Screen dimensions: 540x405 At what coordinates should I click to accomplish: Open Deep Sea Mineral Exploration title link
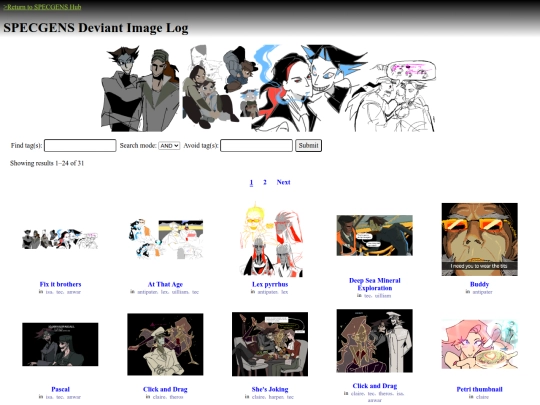[x=375, y=284]
